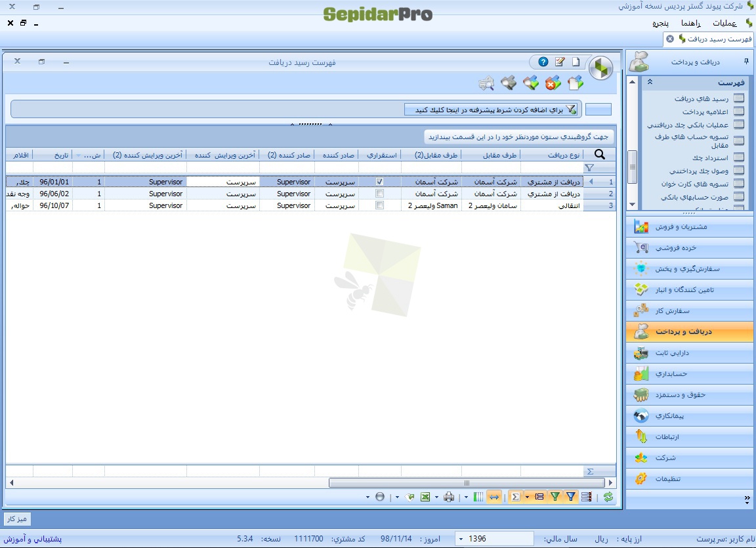Toggle the column auto-width arrows icon
The image size is (756, 548).
pyautogui.click(x=494, y=497)
